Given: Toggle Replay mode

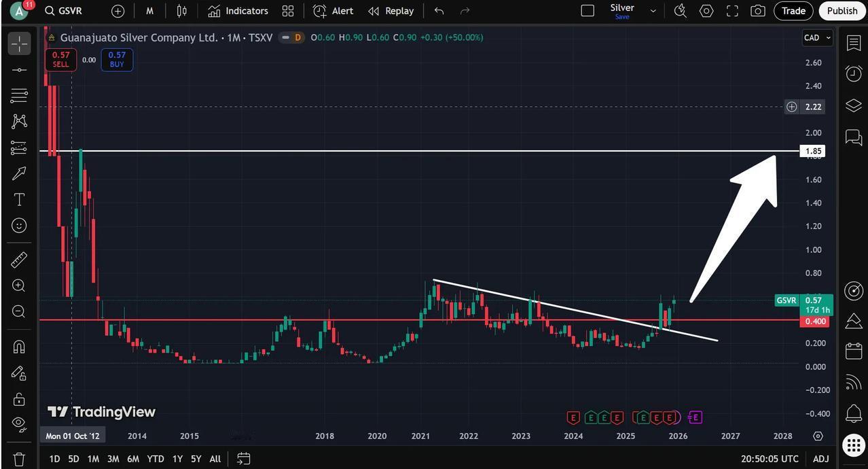Looking at the screenshot, I should [x=391, y=11].
